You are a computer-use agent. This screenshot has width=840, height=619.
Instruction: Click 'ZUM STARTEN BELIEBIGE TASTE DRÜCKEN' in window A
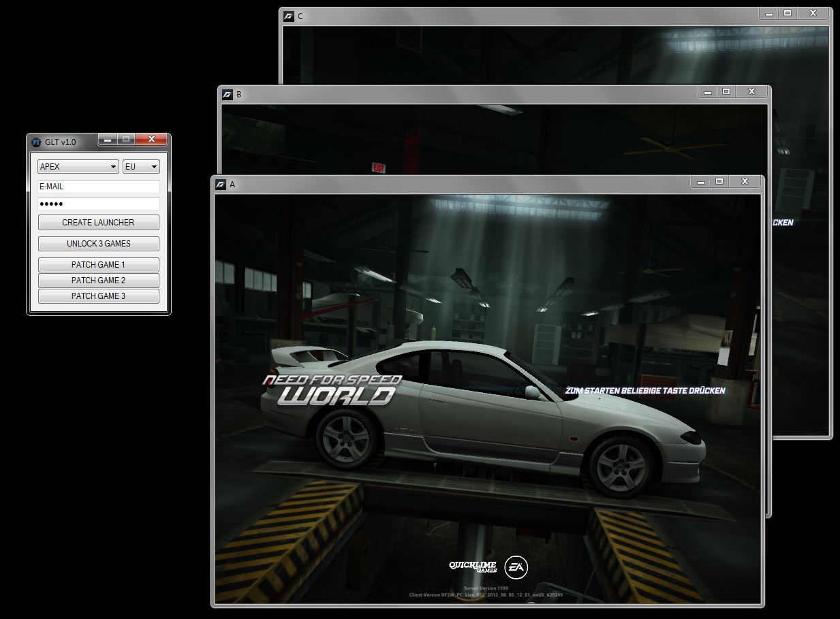(645, 391)
